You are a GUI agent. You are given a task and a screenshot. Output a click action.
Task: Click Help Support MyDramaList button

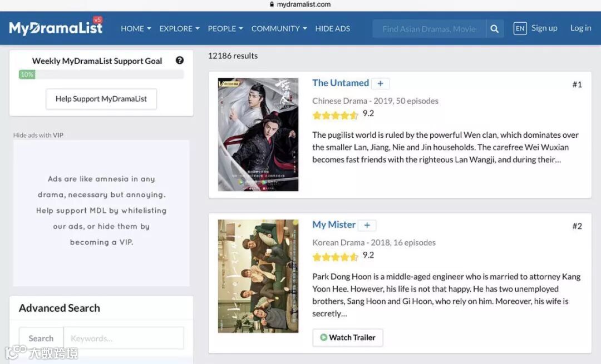pyautogui.click(x=101, y=99)
